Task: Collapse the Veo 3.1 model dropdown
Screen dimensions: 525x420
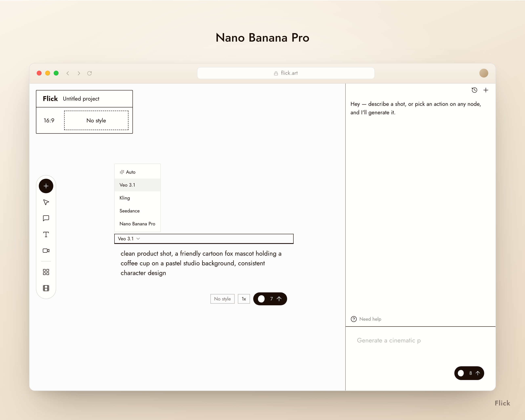Action: point(129,239)
